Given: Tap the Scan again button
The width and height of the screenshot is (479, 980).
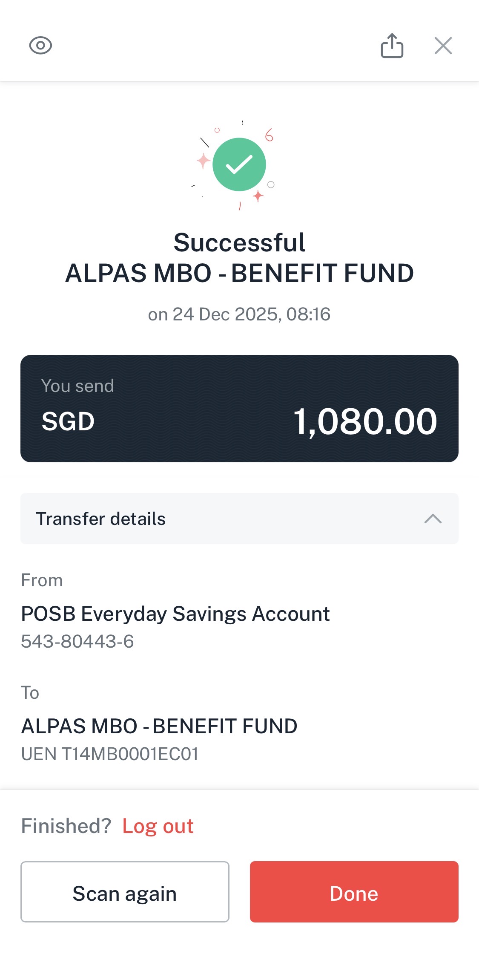Looking at the screenshot, I should coord(125,892).
